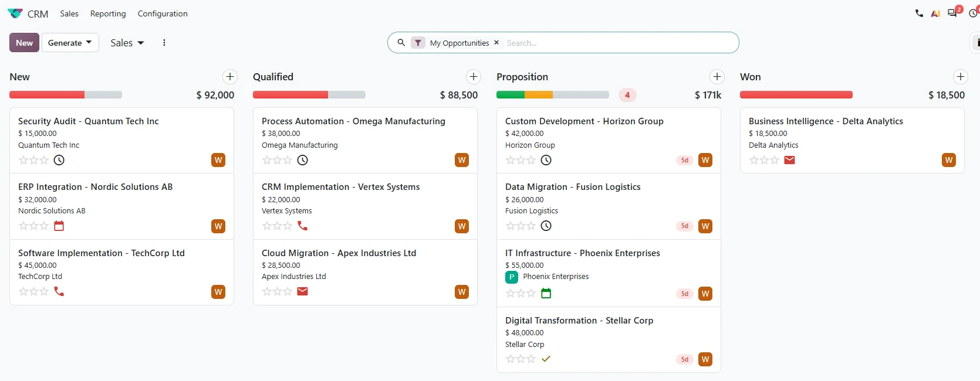The height and width of the screenshot is (381, 980).
Task: Click the Delta Analytics customer name
Action: (773, 145)
